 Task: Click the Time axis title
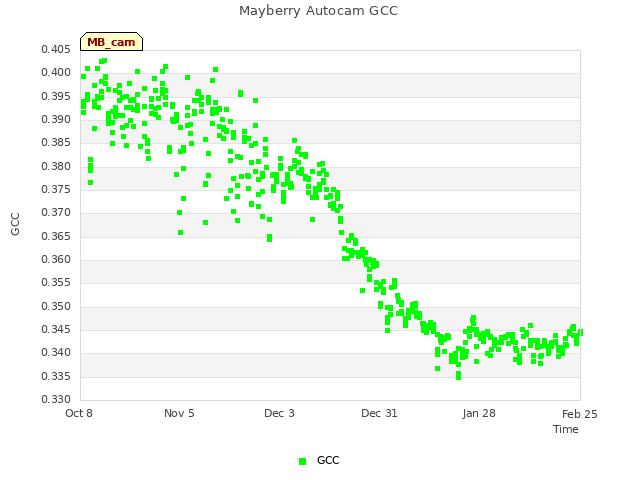566,429
